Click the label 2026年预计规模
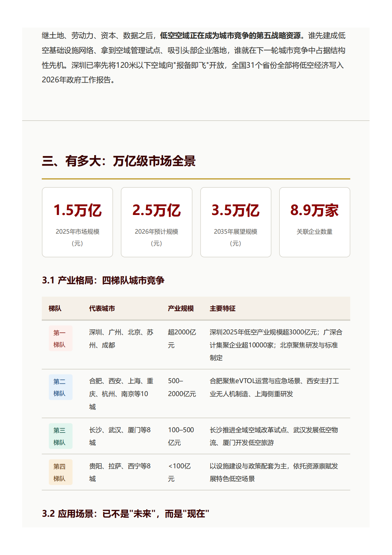The width and height of the screenshot is (392, 555). point(156,232)
